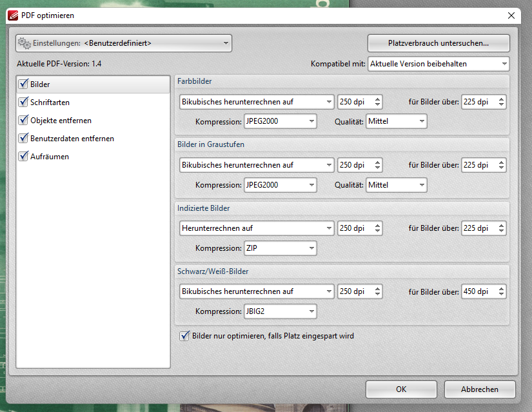This screenshot has width=532, height=412.
Task: Decrease Farbbilder 250 dpi with down arrow
Action: coord(378,104)
